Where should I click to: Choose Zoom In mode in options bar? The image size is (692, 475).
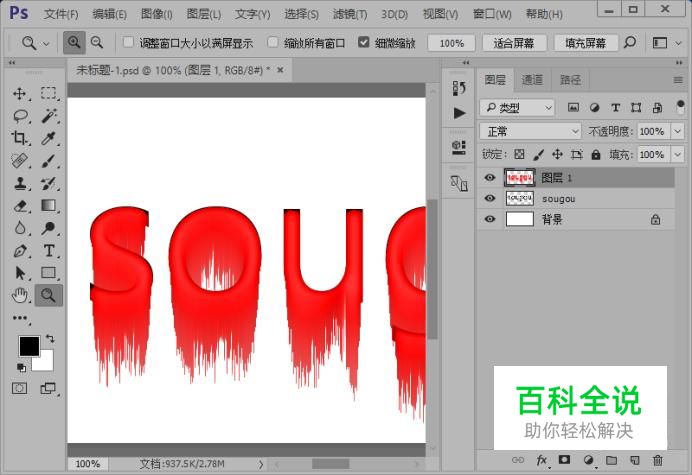pyautogui.click(x=74, y=43)
